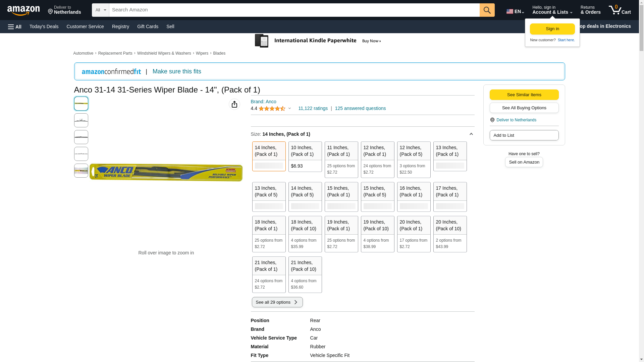
Task: Open Today's Deals from the navigation bar
Action: pos(44,26)
